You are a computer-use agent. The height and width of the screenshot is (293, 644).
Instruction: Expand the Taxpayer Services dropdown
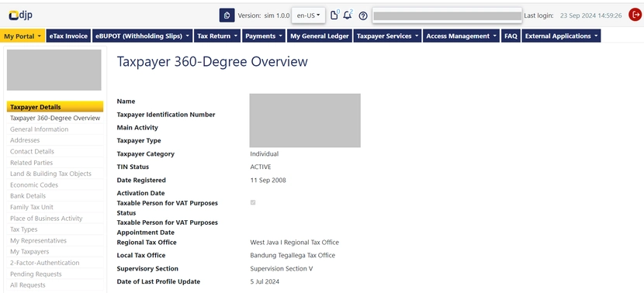(x=387, y=36)
